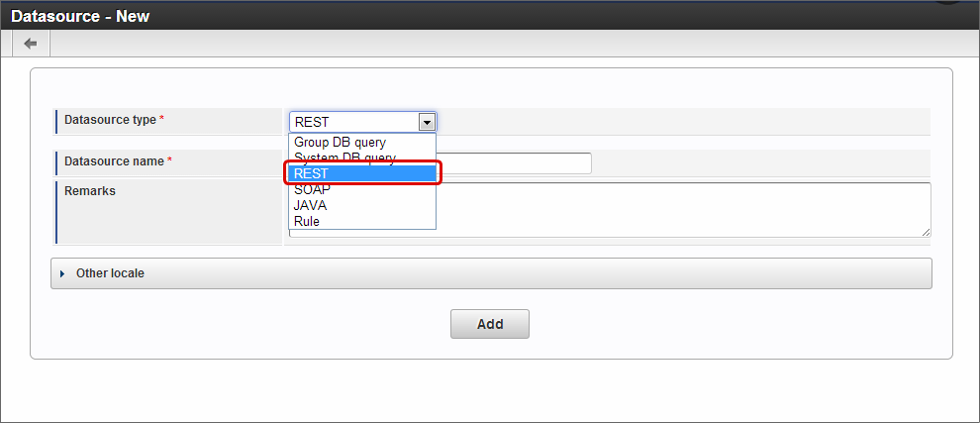Click the red asterisk beside Datasource name

click(x=169, y=160)
